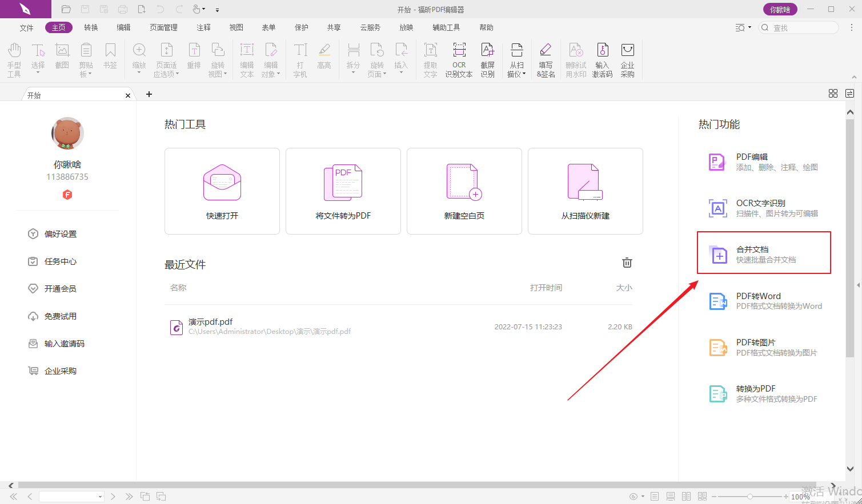
Task: Click the new tab plus button
Action: click(x=149, y=94)
